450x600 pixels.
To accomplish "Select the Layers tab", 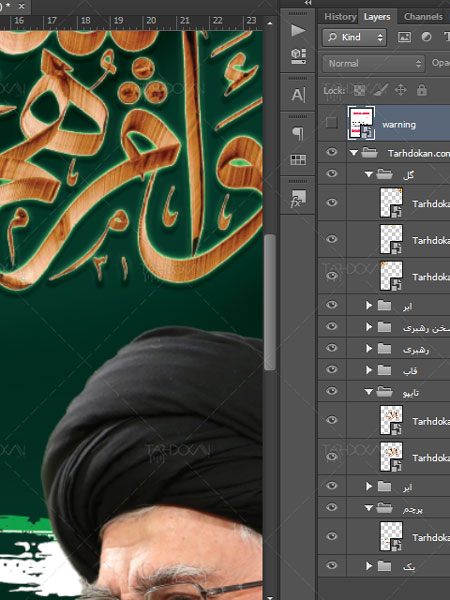I will click(377, 16).
